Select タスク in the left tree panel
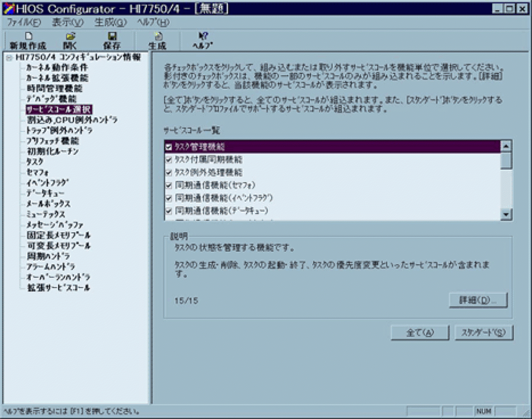This screenshot has height=419, width=532. pos(35,161)
